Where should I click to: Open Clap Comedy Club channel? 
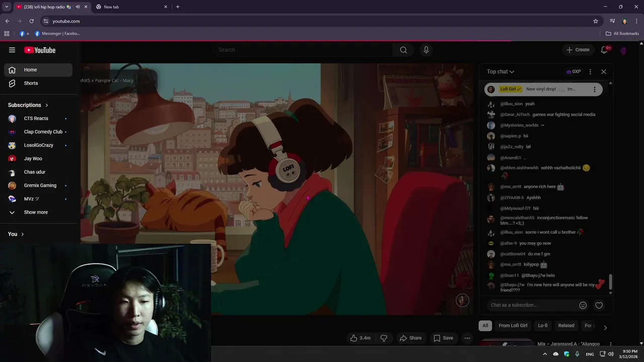click(38, 132)
